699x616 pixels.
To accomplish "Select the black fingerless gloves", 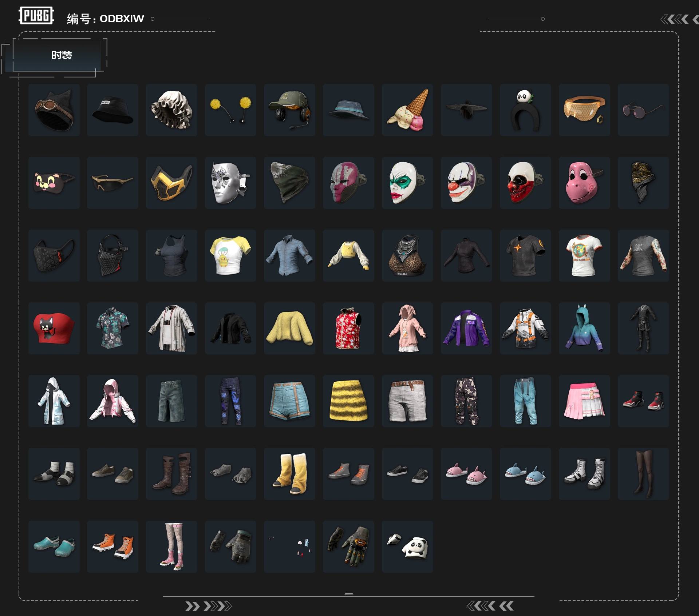I will coord(230,547).
